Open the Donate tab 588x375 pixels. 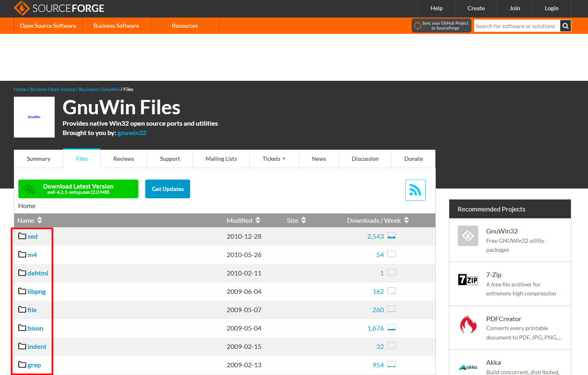[x=413, y=159]
